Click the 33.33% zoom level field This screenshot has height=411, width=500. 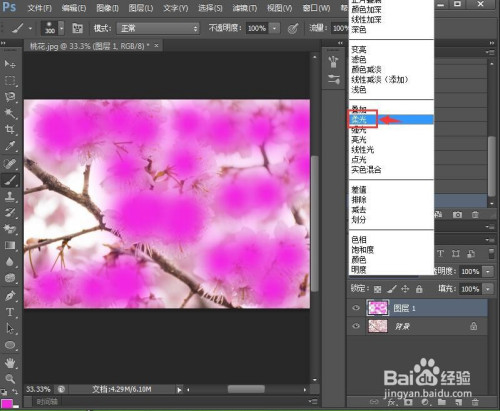tap(38, 389)
